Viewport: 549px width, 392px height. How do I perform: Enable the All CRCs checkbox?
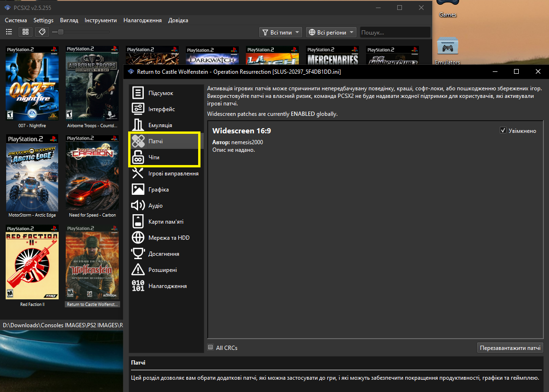pos(211,348)
